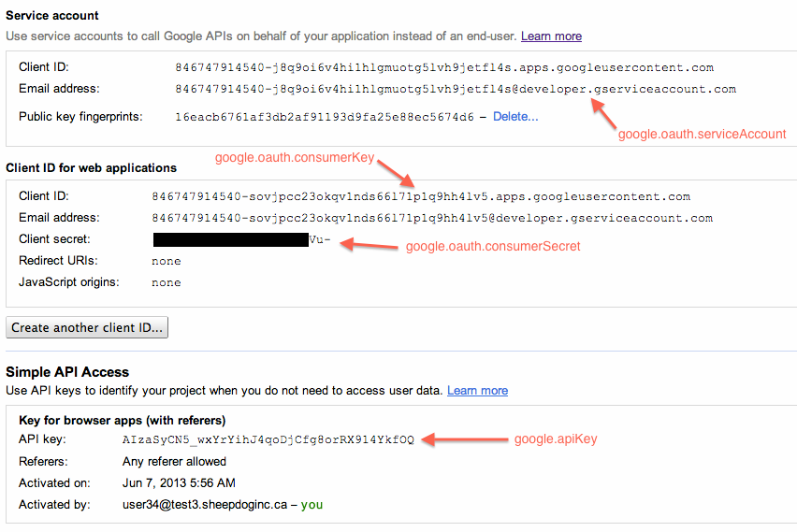797x532 pixels.
Task: Click the Redirect URIs none value
Action: point(167,261)
